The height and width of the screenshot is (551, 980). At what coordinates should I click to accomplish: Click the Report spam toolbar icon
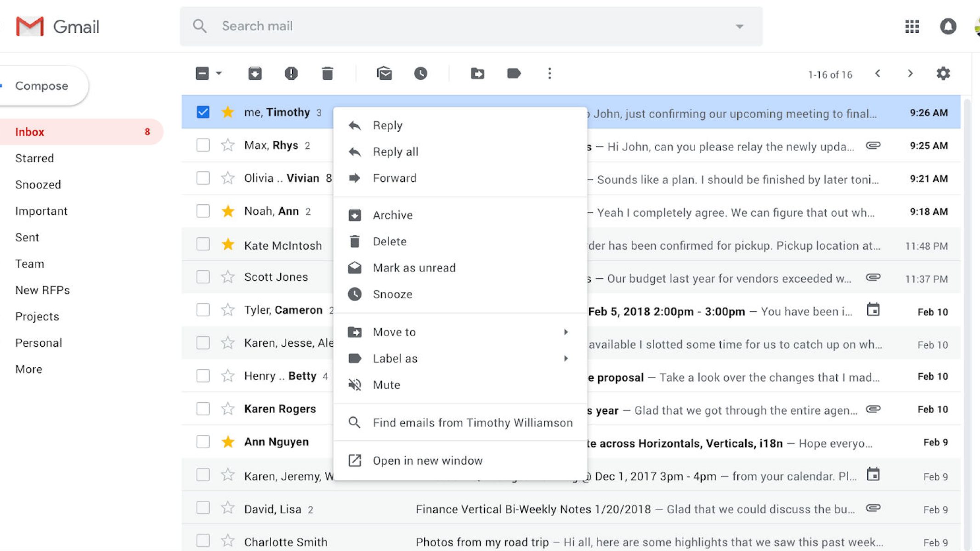pyautogui.click(x=291, y=73)
